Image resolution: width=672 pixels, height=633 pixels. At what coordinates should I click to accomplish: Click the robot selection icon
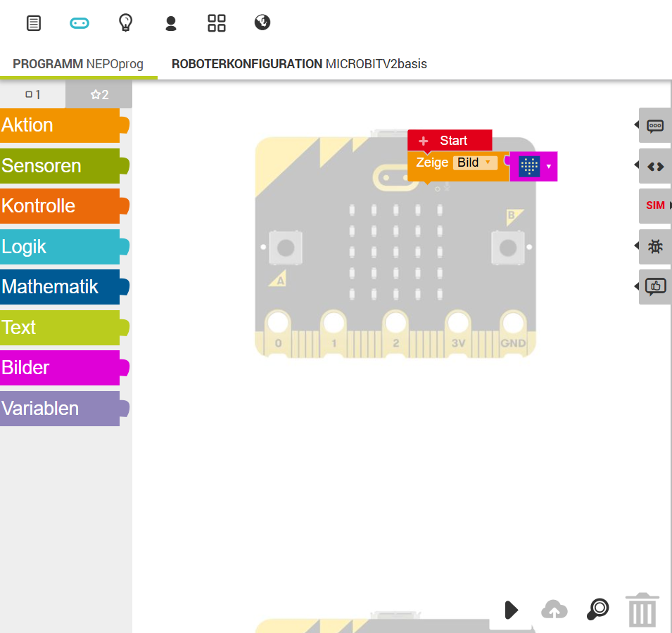coord(80,23)
